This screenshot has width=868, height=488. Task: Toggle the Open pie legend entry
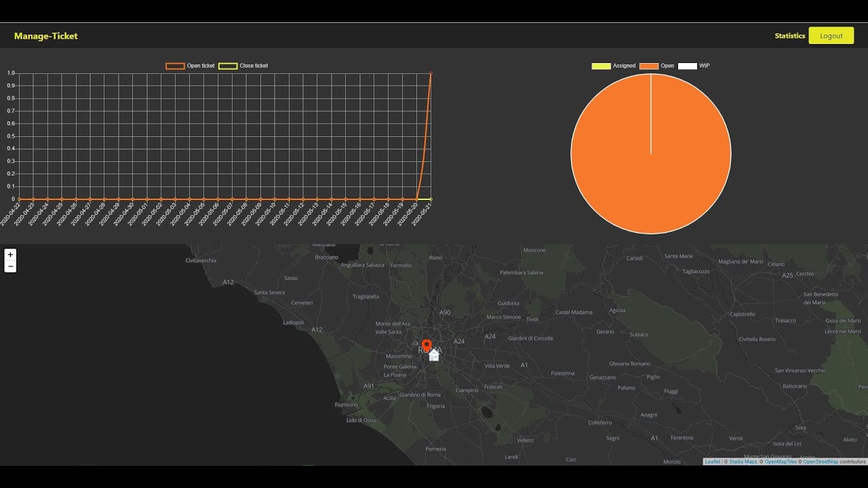tap(656, 66)
